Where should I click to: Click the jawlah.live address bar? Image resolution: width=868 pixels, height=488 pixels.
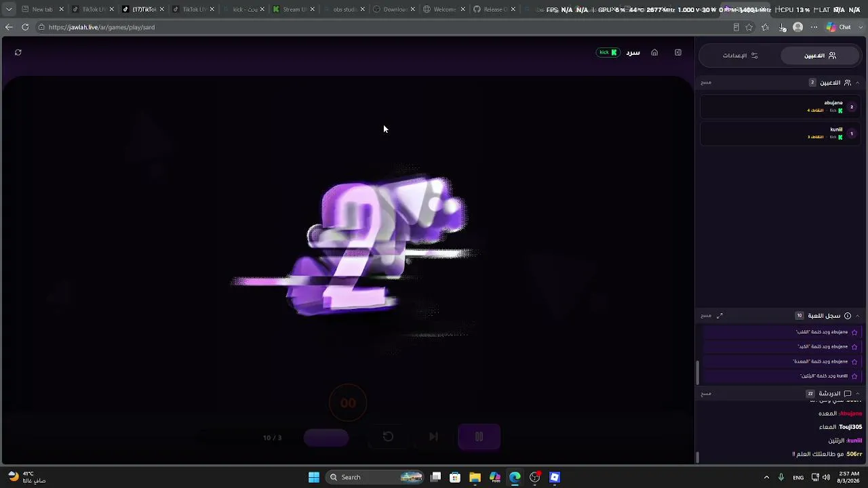coord(380,27)
